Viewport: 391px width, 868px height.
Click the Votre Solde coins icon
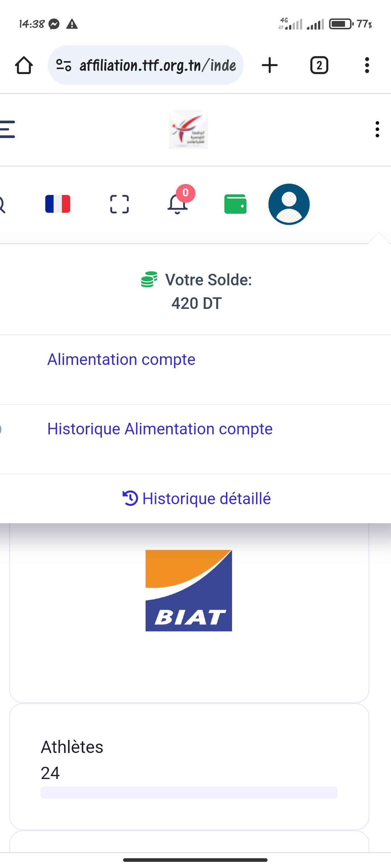point(149,280)
